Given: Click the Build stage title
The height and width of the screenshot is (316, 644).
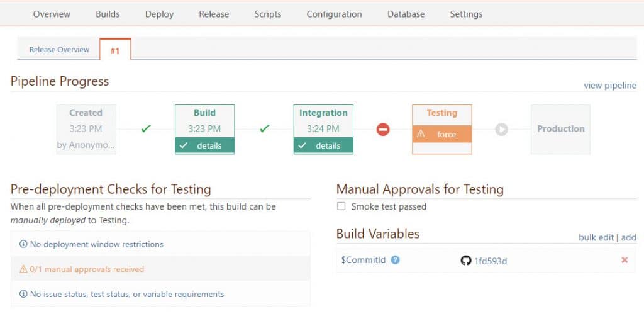Looking at the screenshot, I should (x=204, y=113).
